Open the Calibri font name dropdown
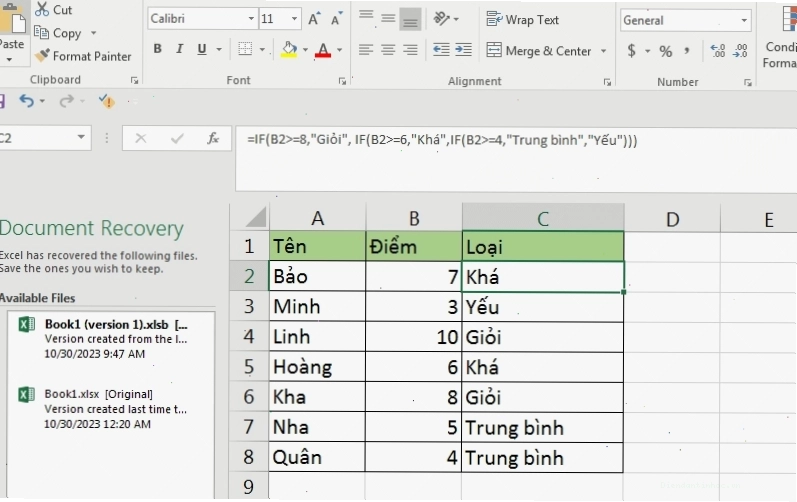This screenshot has height=502, width=797. pos(251,19)
